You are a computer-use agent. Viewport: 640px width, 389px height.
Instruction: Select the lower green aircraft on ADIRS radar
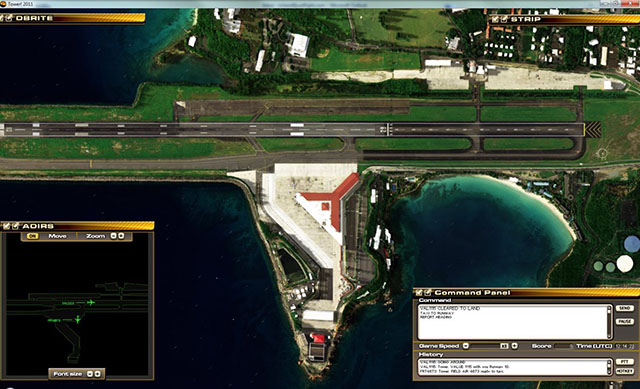[x=78, y=319]
